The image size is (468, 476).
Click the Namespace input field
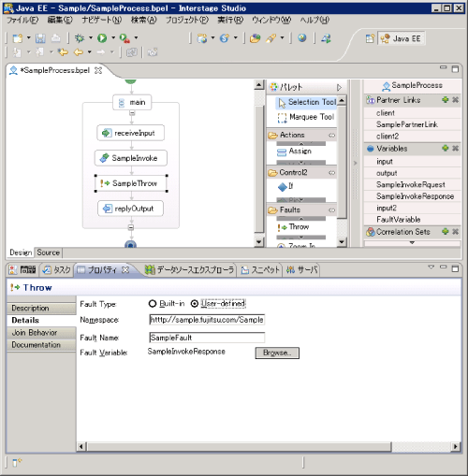pyautogui.click(x=207, y=320)
